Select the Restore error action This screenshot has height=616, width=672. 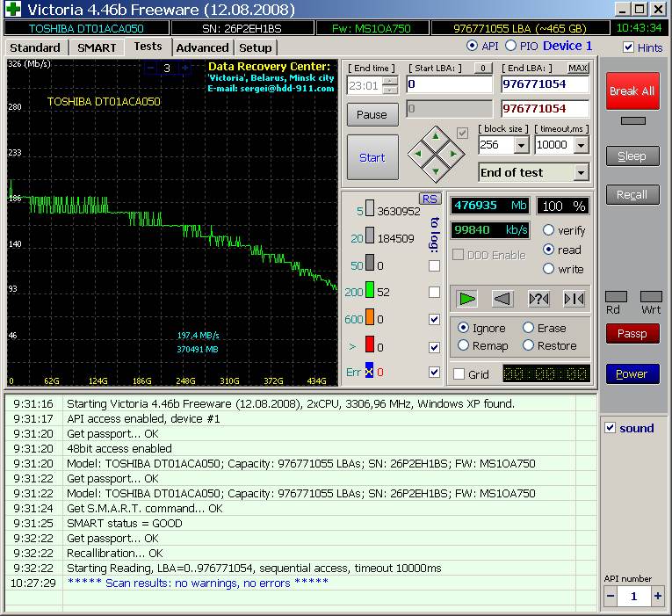point(528,345)
